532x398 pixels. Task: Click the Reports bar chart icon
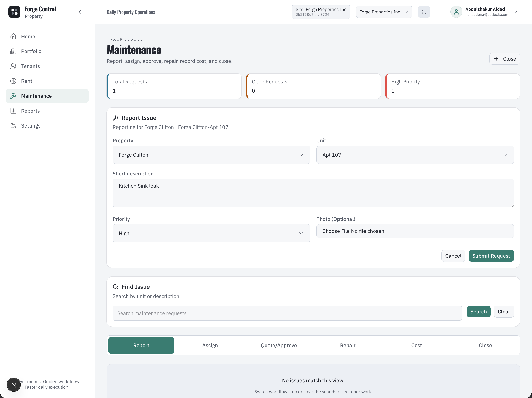tap(13, 111)
